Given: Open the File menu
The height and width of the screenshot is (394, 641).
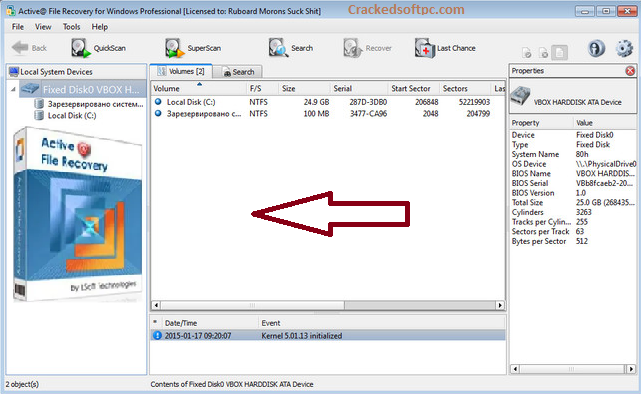Looking at the screenshot, I should [x=18, y=27].
